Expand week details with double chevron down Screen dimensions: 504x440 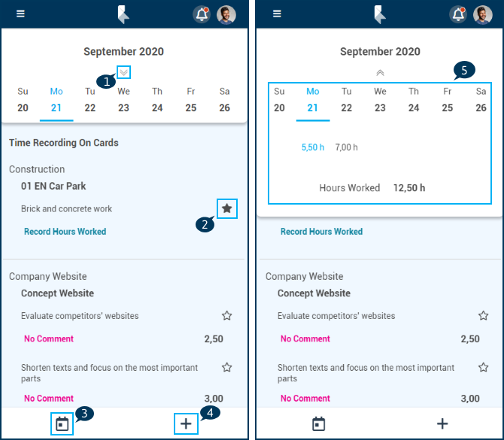pos(124,72)
